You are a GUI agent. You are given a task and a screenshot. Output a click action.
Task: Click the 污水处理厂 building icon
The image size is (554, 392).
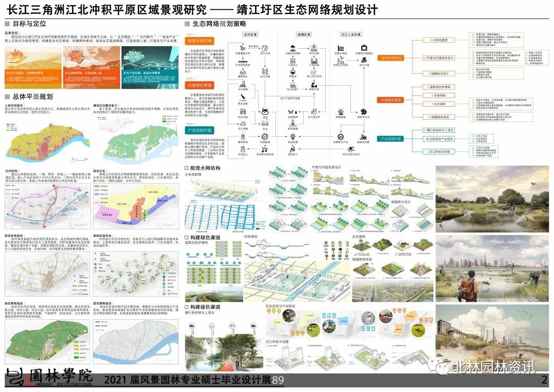click(292, 85)
